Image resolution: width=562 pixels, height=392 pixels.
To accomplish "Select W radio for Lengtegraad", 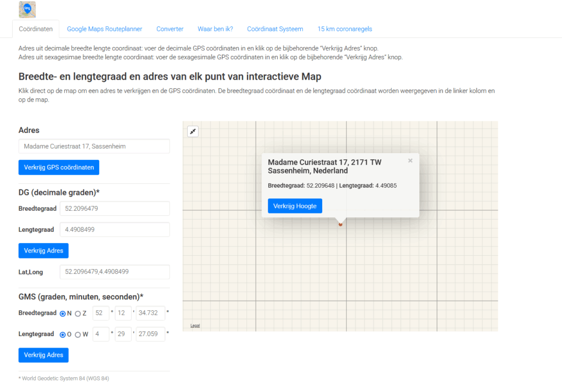I will pyautogui.click(x=77, y=334).
